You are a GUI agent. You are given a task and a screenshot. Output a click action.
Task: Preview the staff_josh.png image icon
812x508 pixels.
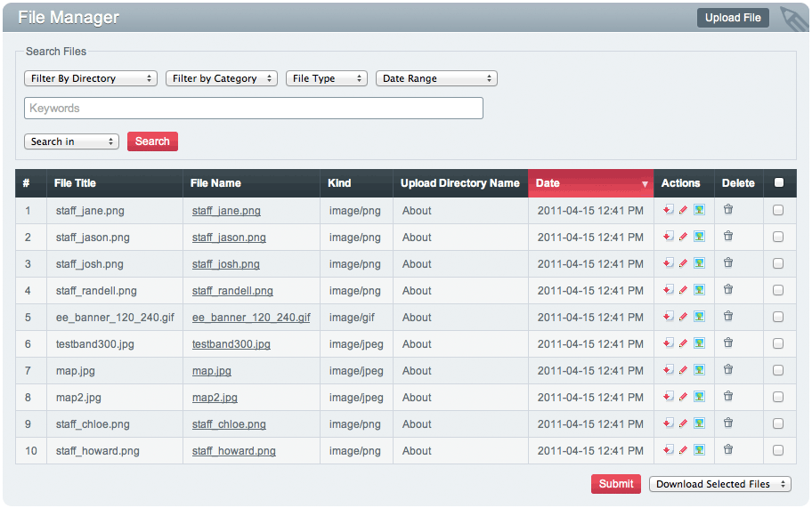coord(699,262)
